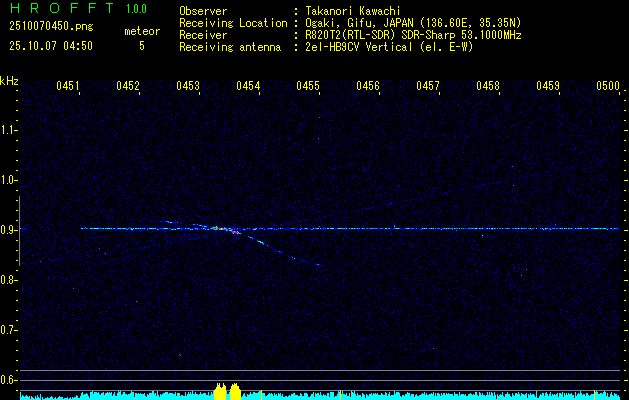Select the 1.1 kHz axis label
Image resolution: width=629 pixels, height=400 pixels.
[x=9, y=130]
